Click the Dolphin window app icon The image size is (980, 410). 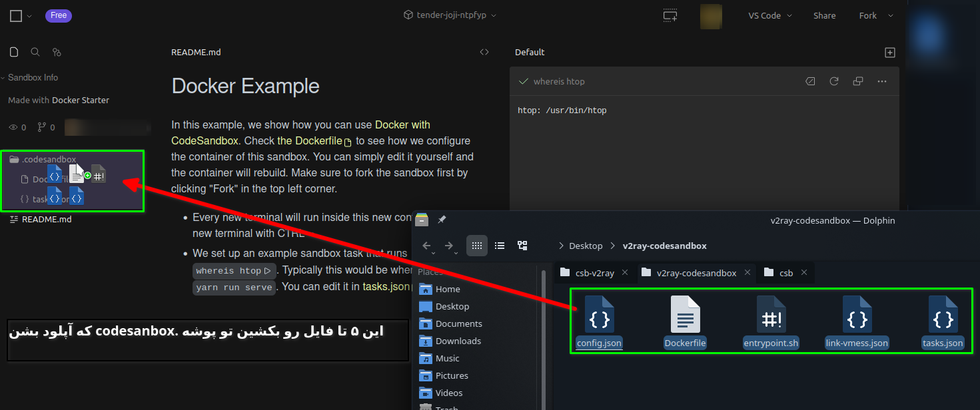click(x=422, y=220)
